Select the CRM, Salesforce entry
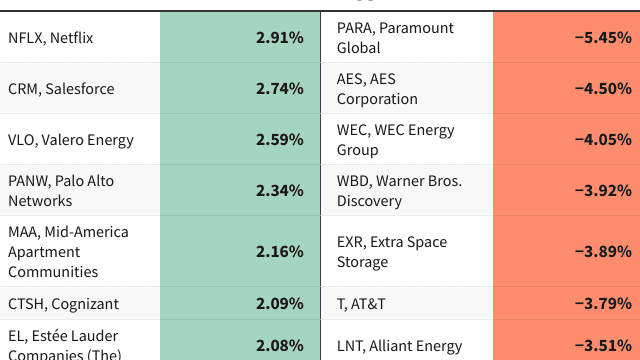Image resolution: width=640 pixels, height=360 pixels. tap(61, 89)
